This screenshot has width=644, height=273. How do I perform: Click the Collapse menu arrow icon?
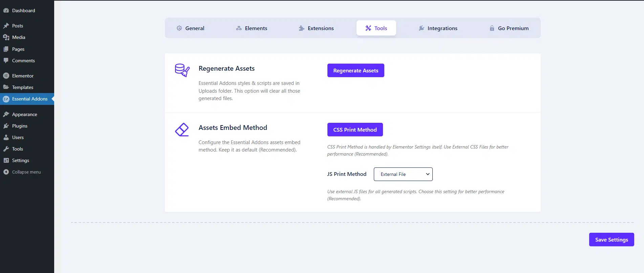(x=6, y=172)
